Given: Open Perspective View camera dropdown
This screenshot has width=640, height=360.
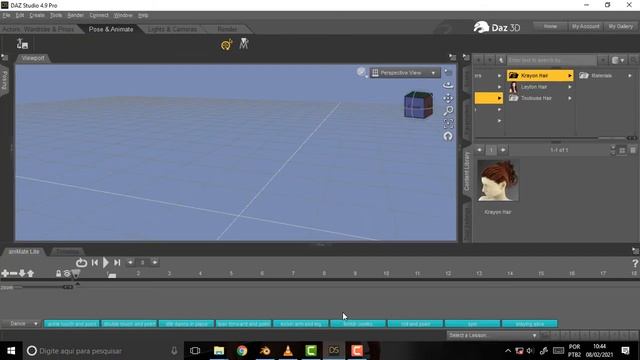Looking at the screenshot, I should coord(405,73).
